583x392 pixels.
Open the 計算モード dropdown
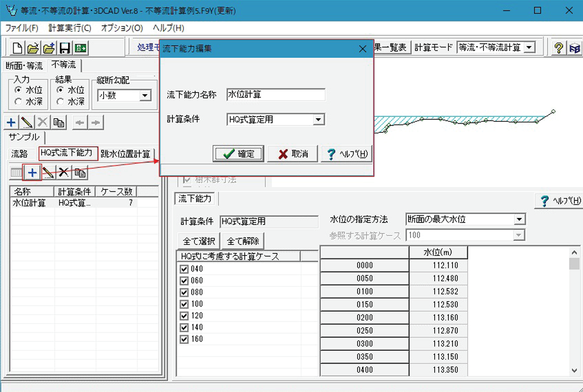[529, 48]
